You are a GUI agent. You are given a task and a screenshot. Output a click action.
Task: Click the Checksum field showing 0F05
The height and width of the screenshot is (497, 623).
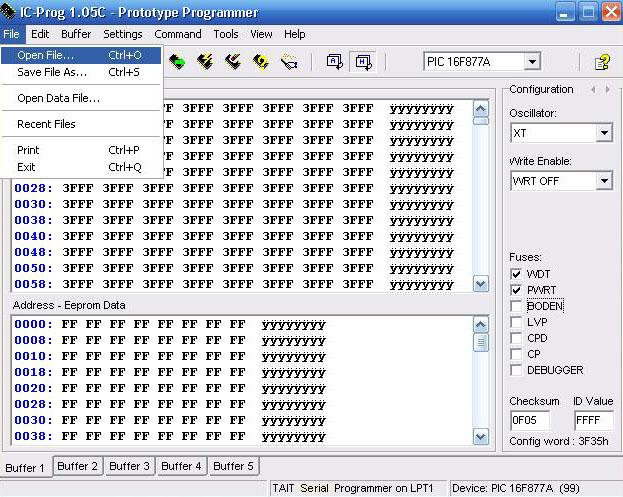[x=530, y=420]
